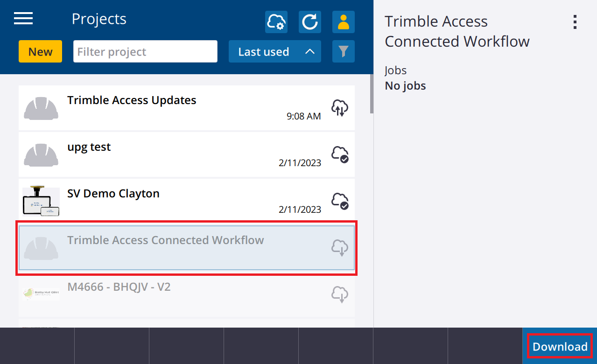Screen dimensions: 597x364
Task: Click the download cloud icon for M4666 - BHQJV - V2
Action: (x=339, y=294)
